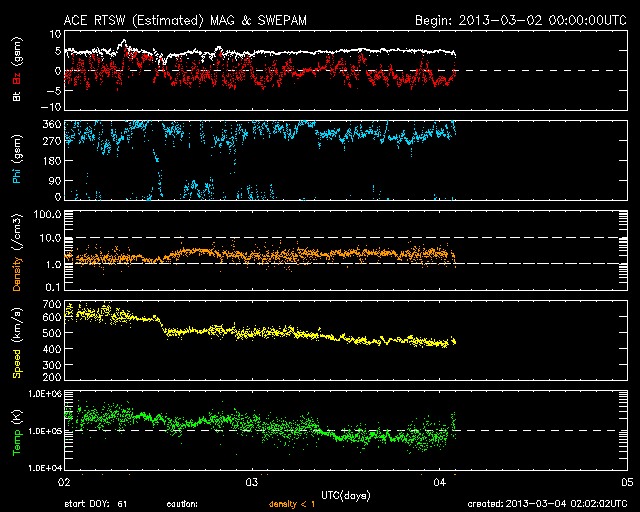Click the '700' tick on Speed axis
This screenshot has width=640, height=512.
pyautogui.click(x=51, y=304)
